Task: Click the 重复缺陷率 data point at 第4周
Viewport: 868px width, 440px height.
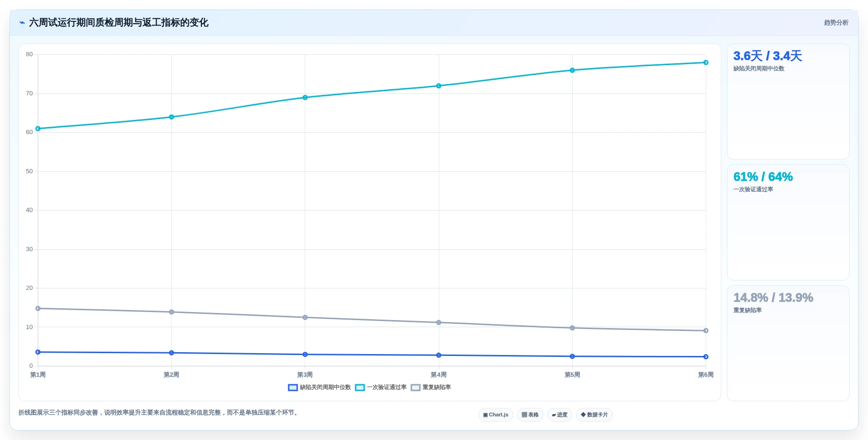Action: pos(439,322)
